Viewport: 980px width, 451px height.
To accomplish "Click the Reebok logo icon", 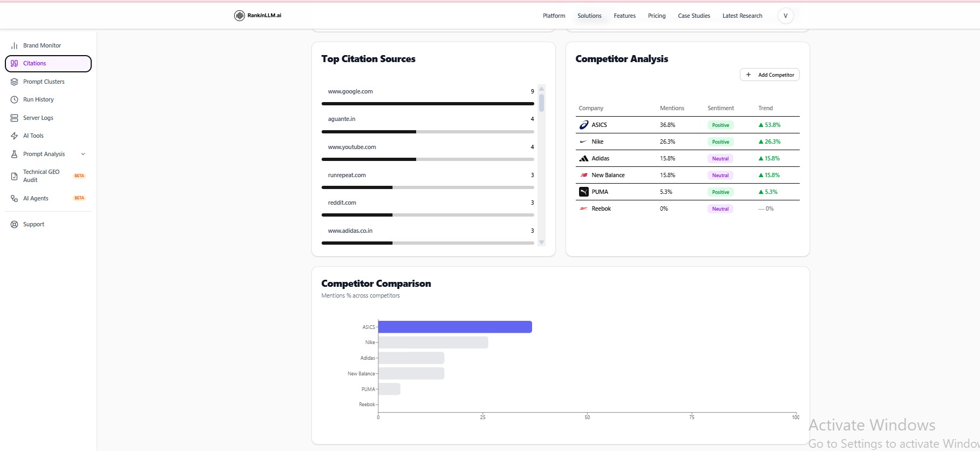I will tap(583, 208).
